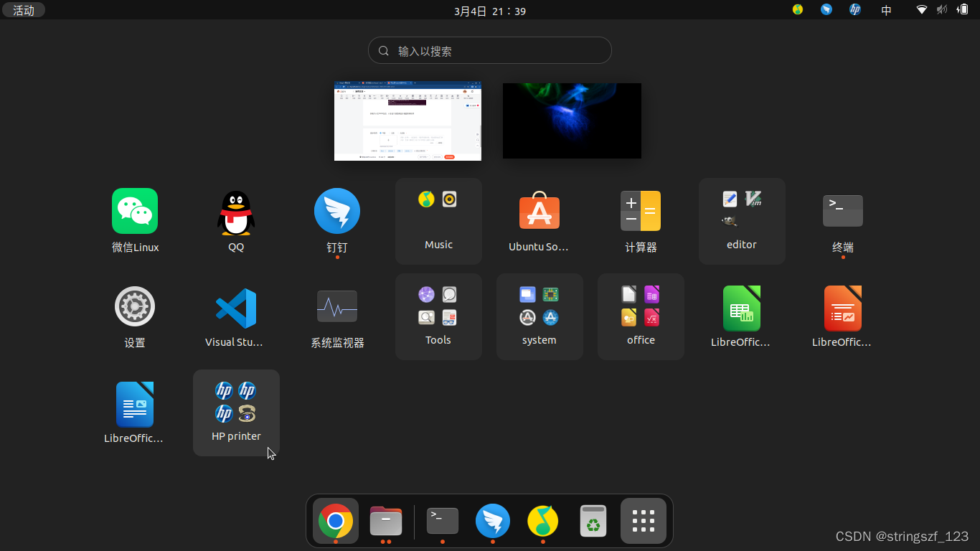Open the QQ penguin app
Image resolution: width=980 pixels, height=551 pixels.
point(236,212)
